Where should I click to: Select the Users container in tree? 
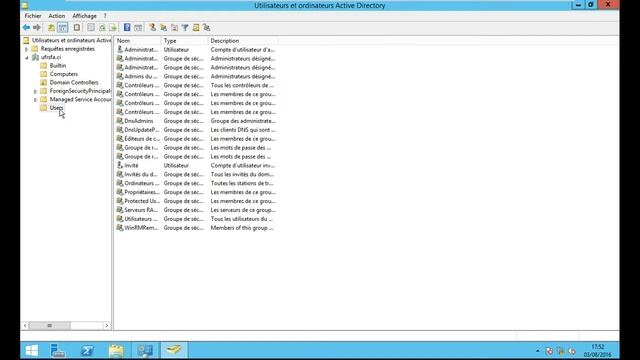click(56, 108)
